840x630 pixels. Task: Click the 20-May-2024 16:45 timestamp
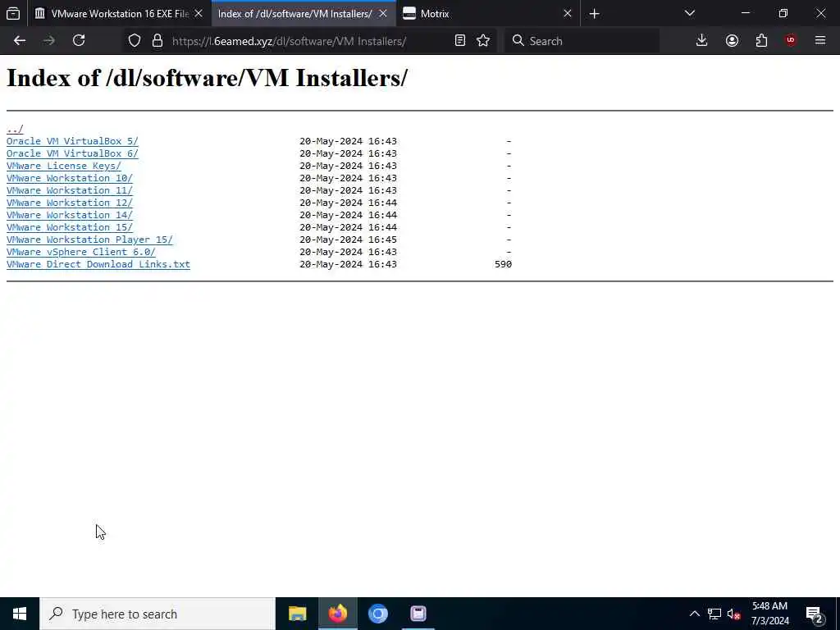(348, 240)
